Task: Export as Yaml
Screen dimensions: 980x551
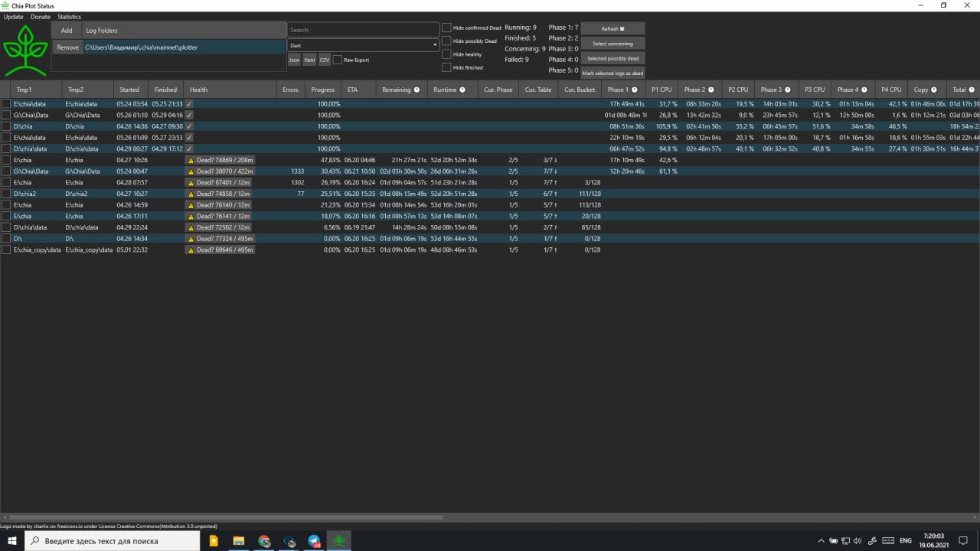Action: pyautogui.click(x=309, y=60)
